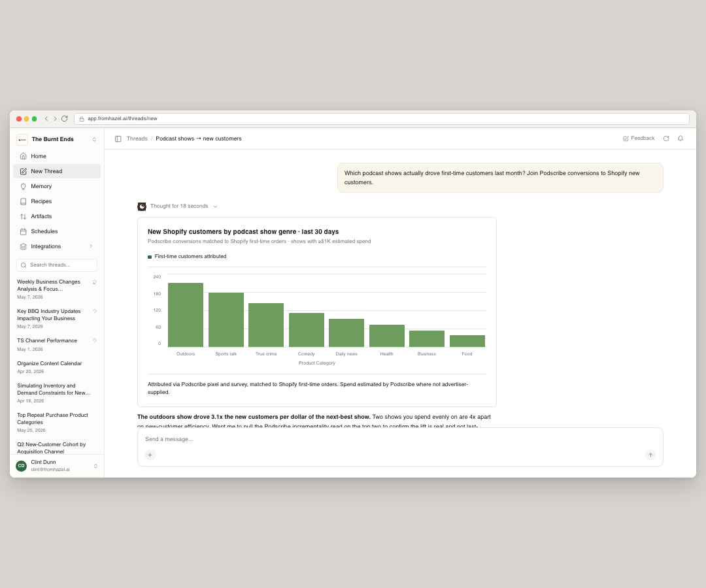Toggle pin on Weekly Business Changes thread
The width and height of the screenshot is (706, 588).
point(95,282)
